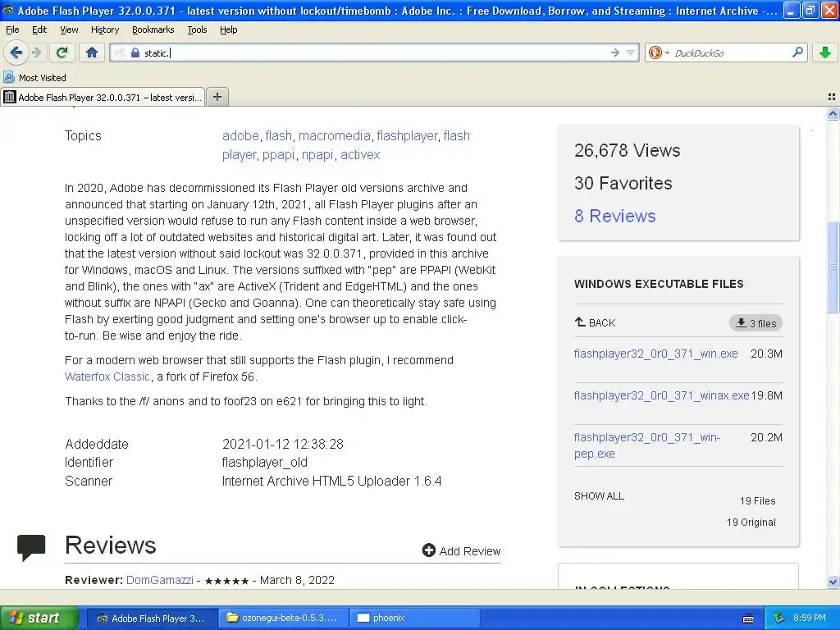Follow the activex topic link
The width and height of the screenshot is (840, 630).
coord(360,154)
